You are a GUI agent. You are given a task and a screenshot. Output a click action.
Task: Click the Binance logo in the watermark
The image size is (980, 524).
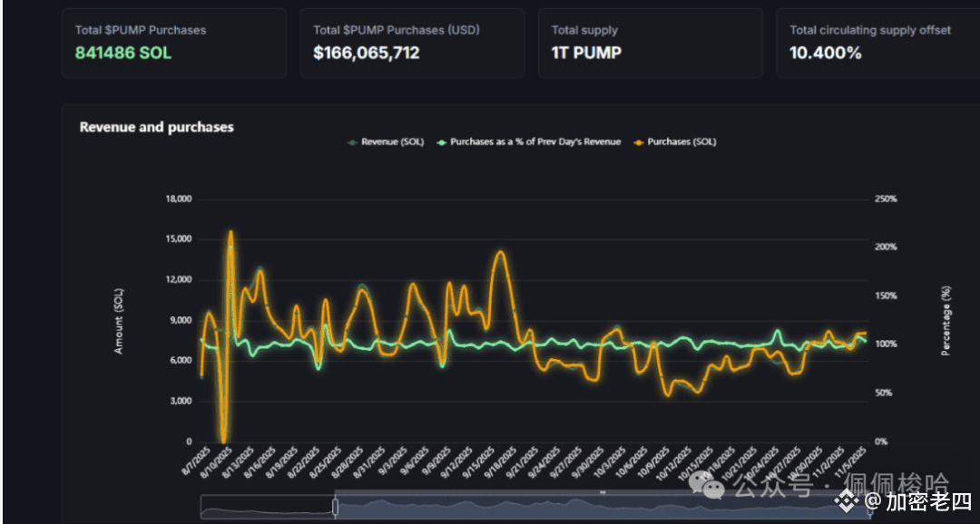click(848, 500)
